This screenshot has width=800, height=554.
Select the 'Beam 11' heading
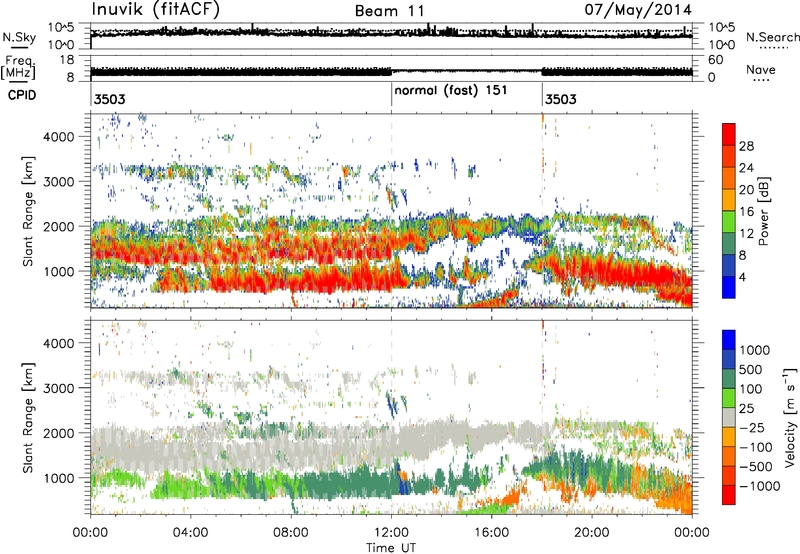click(389, 11)
